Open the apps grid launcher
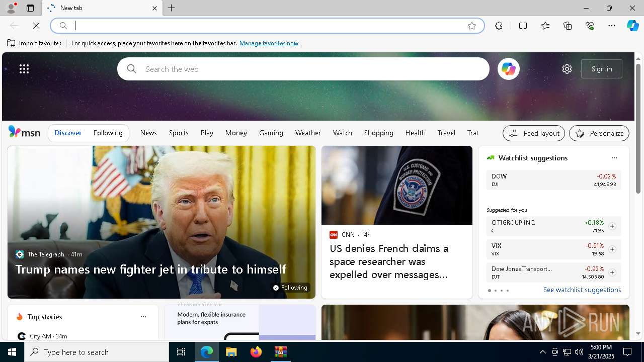 coord(24,69)
